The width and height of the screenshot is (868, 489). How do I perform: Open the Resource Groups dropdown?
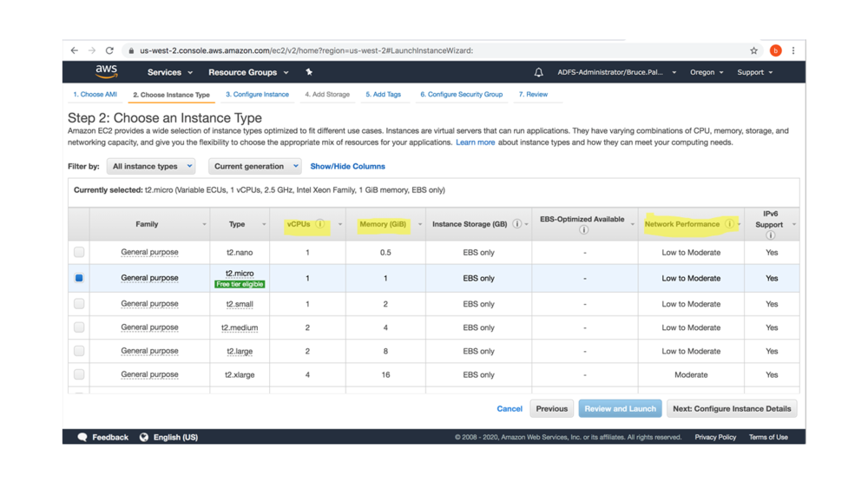point(248,72)
